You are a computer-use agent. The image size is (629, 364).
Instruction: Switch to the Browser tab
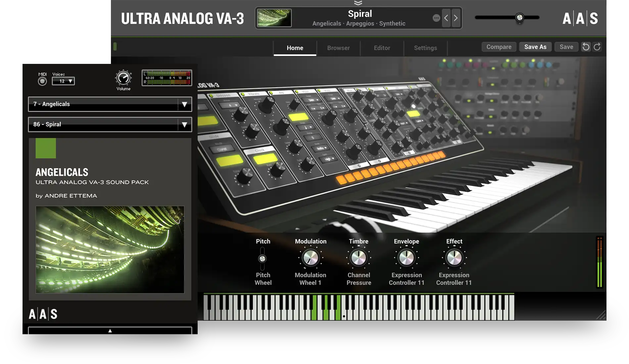click(338, 48)
